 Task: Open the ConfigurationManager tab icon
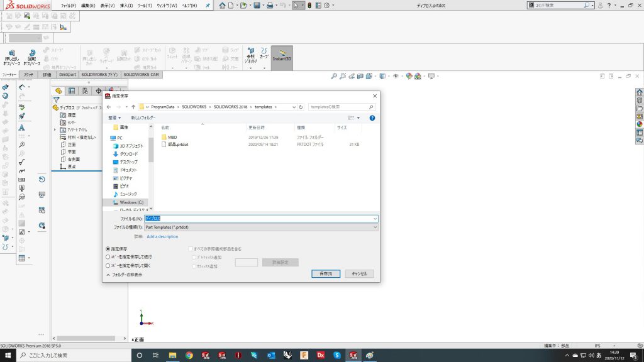tap(85, 90)
